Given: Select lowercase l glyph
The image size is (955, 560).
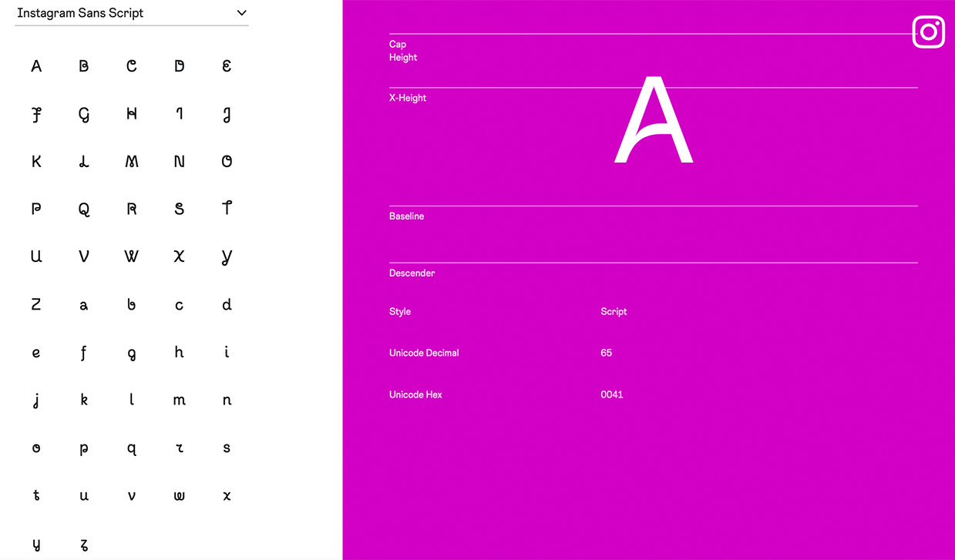Looking at the screenshot, I should (132, 400).
